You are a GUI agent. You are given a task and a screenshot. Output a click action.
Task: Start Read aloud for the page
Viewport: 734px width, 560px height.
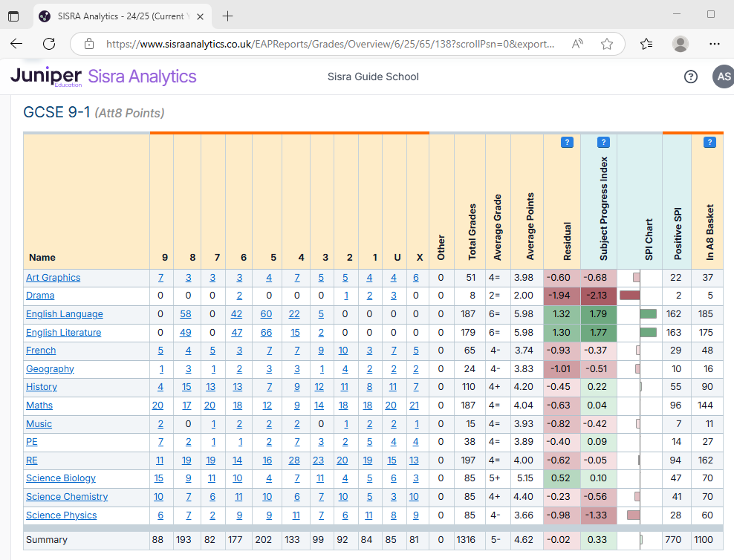[577, 44]
